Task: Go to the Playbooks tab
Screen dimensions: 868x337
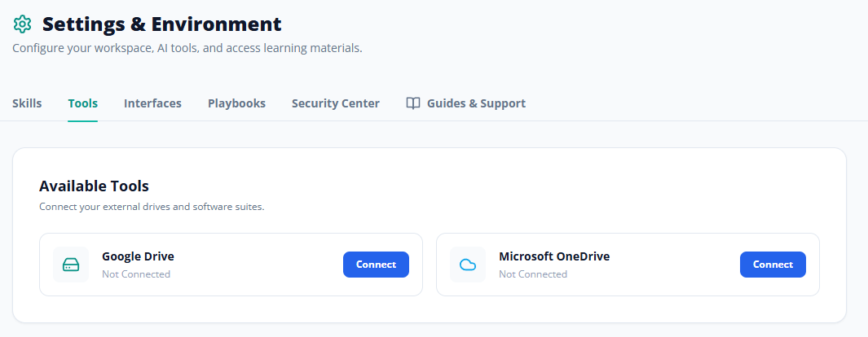Action: pos(237,103)
